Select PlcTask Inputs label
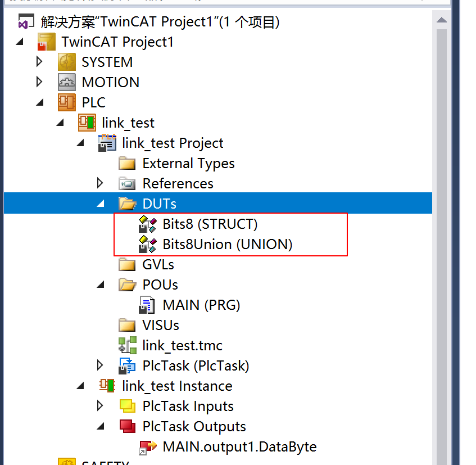 point(188,407)
